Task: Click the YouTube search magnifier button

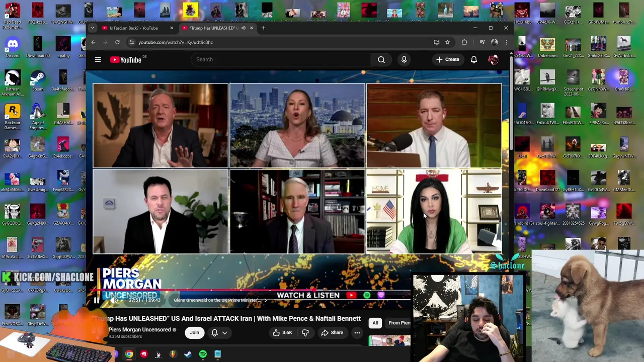Action: (381, 60)
